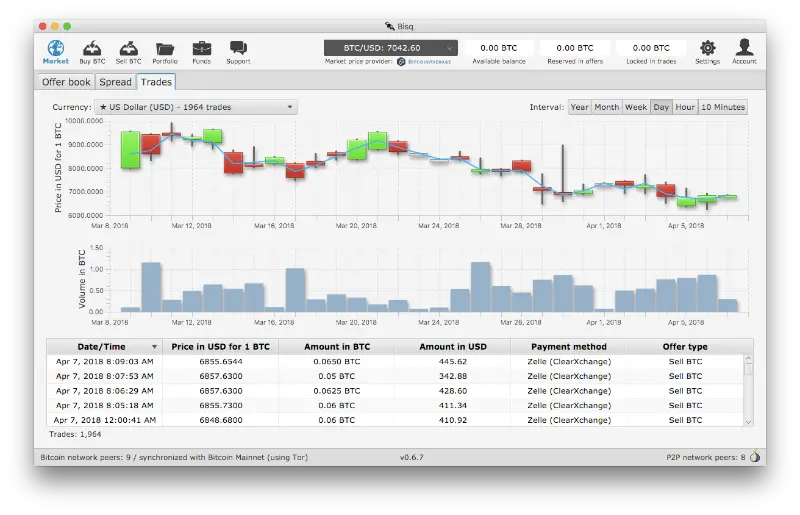Open the US Dollar currency dropdown

pyautogui.click(x=196, y=107)
